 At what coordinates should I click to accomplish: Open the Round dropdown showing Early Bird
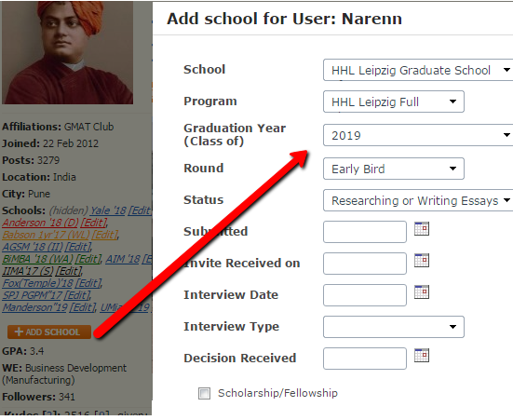click(394, 169)
